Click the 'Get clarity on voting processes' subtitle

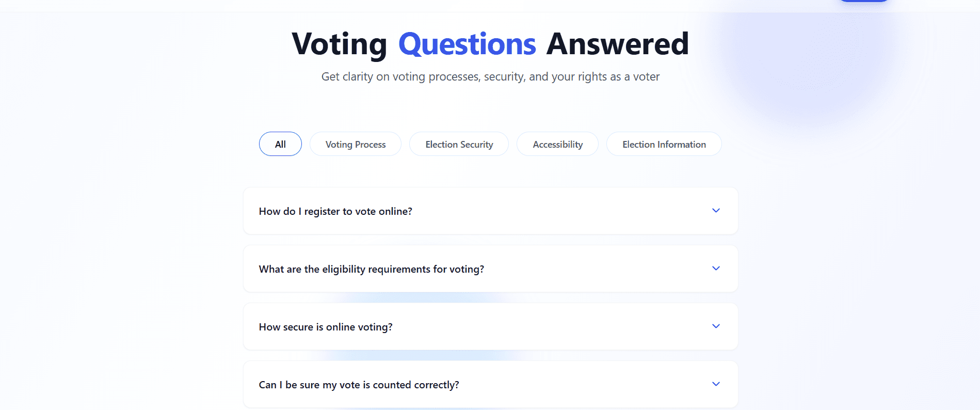click(x=490, y=77)
